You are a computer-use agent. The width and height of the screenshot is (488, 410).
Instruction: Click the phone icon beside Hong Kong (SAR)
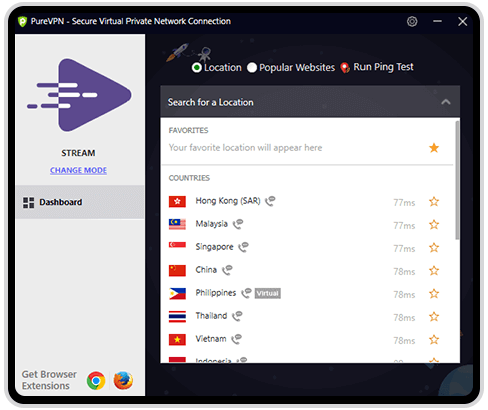click(270, 201)
